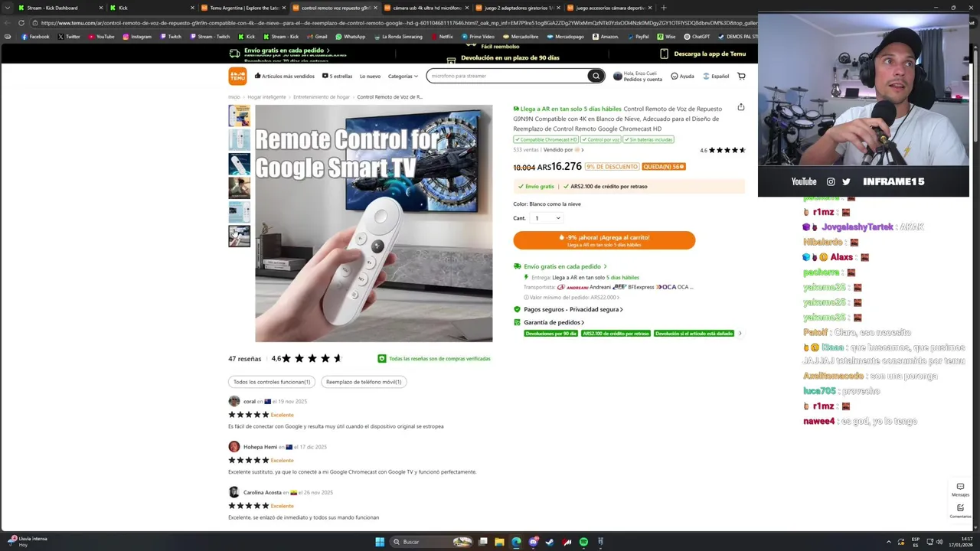
Task: Click the Mensajes chat icon
Action: pyautogui.click(x=960, y=489)
